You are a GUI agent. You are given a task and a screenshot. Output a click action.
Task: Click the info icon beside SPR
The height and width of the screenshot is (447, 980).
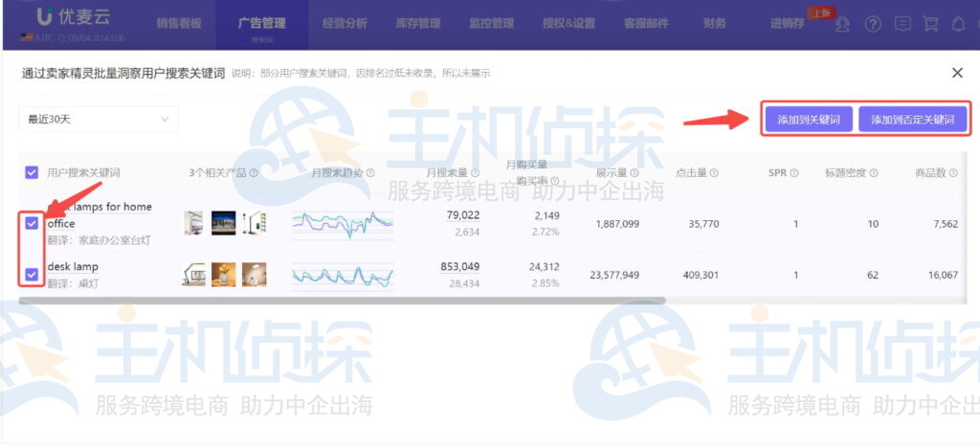tap(793, 173)
